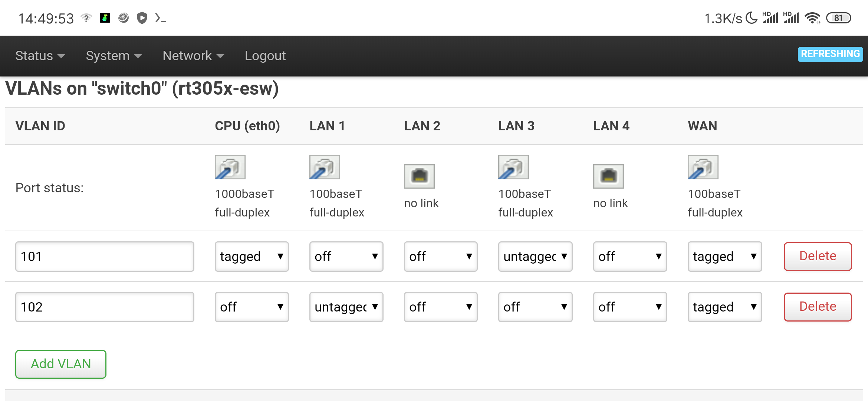Screen dimensions: 868x401
Task: Delete the VLAN 101 entry
Action: 817,256
